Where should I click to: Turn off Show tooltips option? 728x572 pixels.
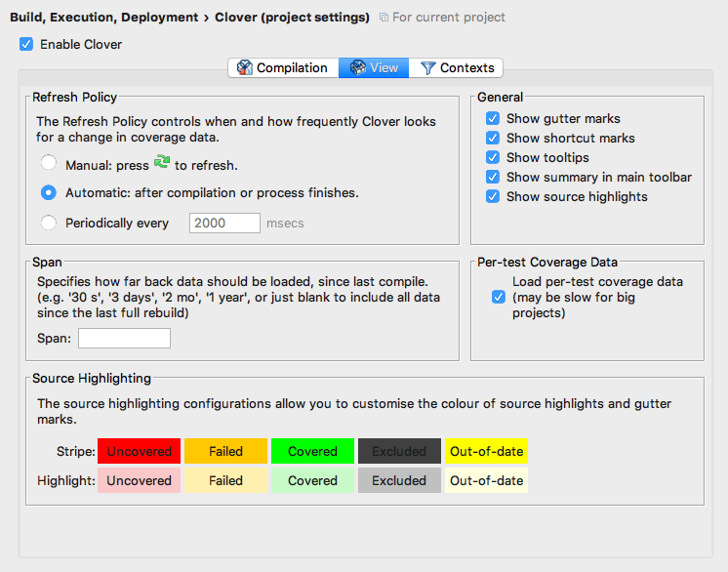[x=493, y=157]
